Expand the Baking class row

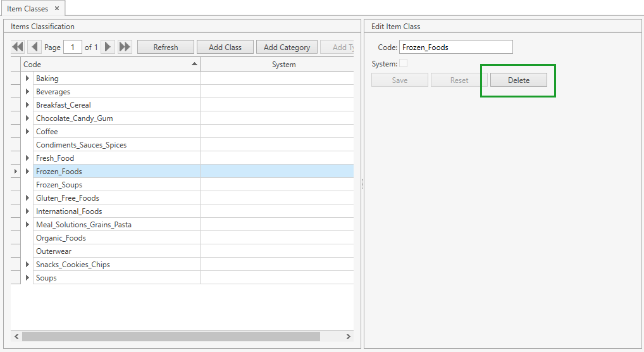coord(27,79)
